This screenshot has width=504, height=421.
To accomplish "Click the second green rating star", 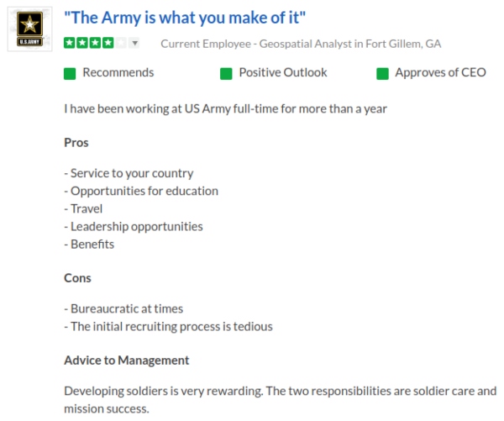I will click(81, 43).
